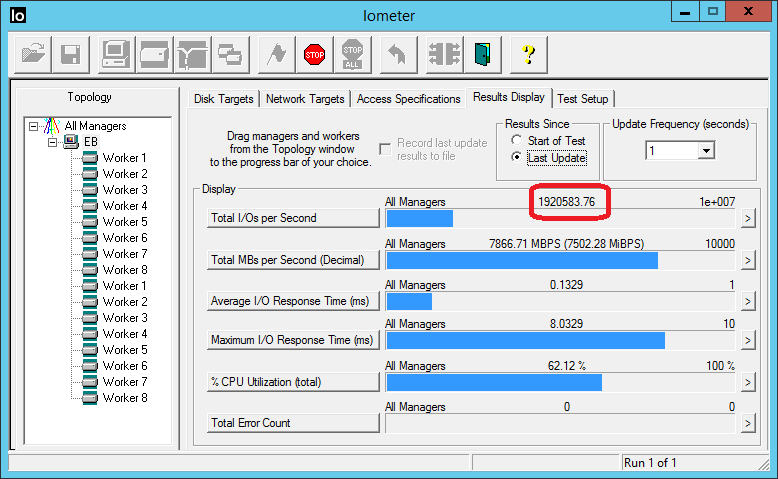This screenshot has height=479, width=778.
Task: Open the Access Specifications tab
Action: tap(407, 99)
